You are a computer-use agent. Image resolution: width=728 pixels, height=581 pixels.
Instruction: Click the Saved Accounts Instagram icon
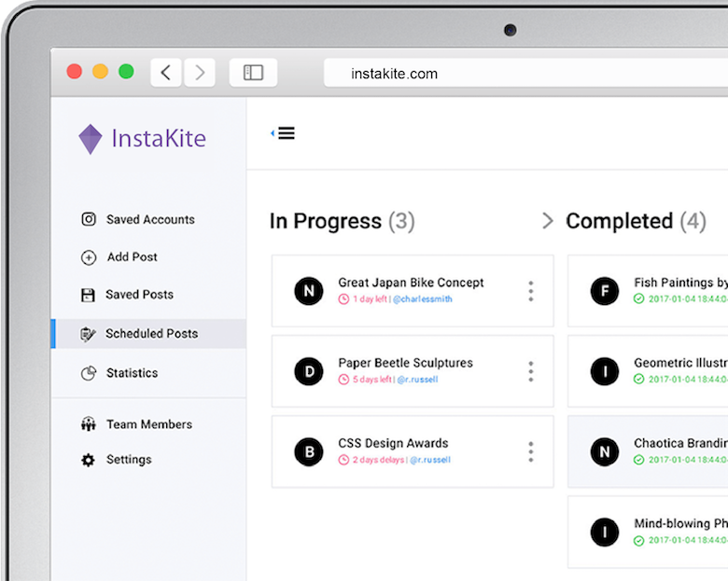tap(89, 219)
